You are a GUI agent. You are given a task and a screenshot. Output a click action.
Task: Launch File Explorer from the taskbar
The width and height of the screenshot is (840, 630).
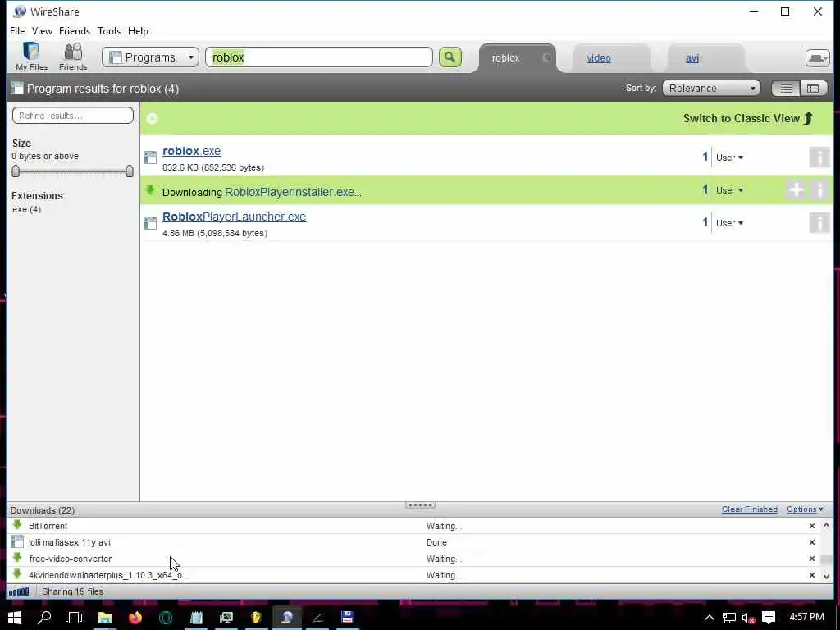click(104, 617)
